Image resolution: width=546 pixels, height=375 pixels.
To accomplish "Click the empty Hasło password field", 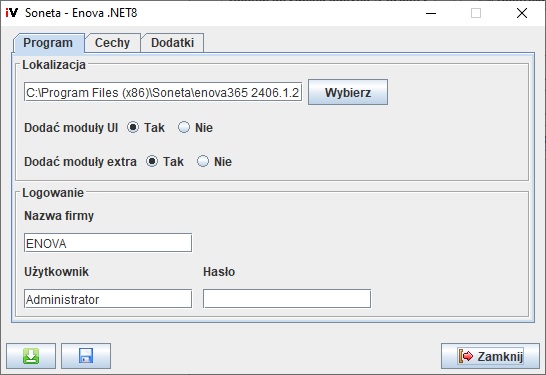I will (287, 299).
